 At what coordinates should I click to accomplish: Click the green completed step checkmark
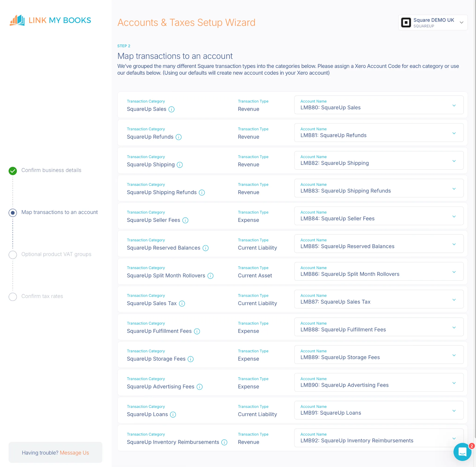pyautogui.click(x=13, y=171)
